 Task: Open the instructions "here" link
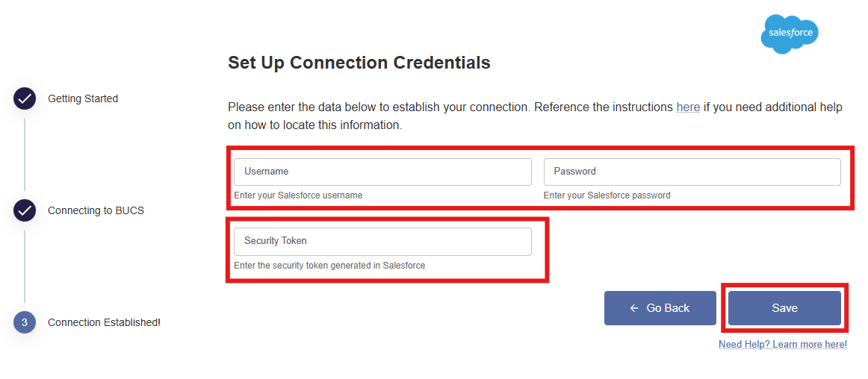[x=688, y=107]
